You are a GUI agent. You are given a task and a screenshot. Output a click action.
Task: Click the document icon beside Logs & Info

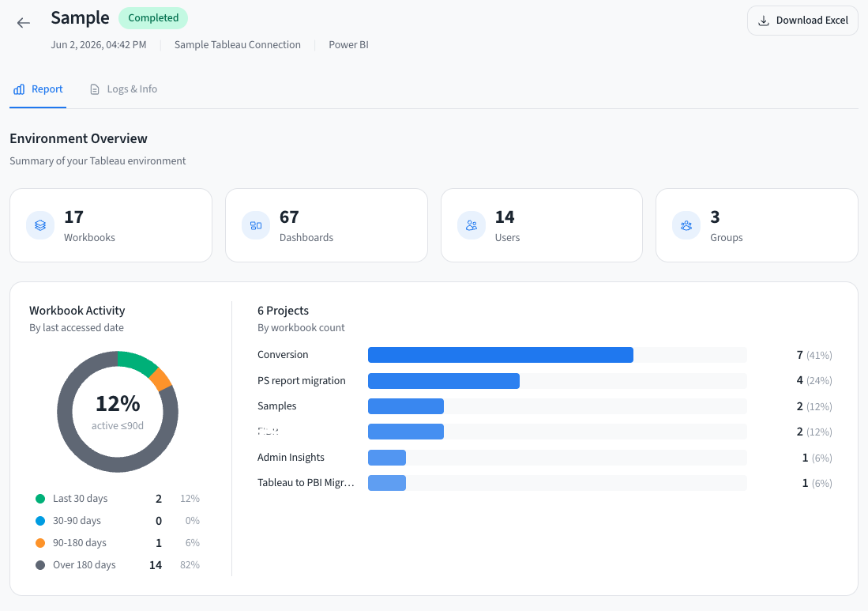click(95, 89)
